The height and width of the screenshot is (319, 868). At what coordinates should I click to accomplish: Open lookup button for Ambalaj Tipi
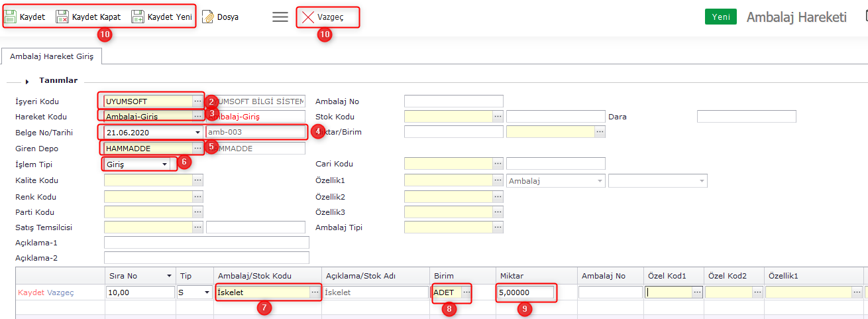[498, 227]
